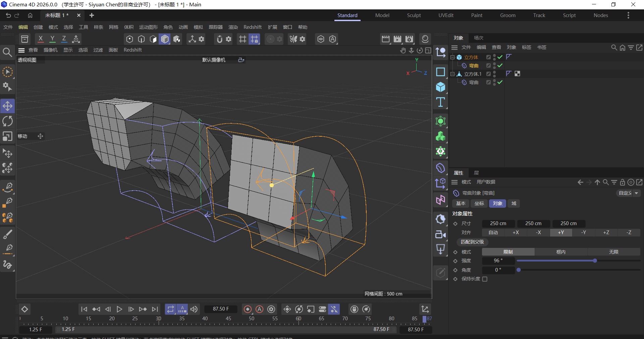The height and width of the screenshot is (339, 644).
Task: Open the render settings clapperboard gear icon
Action: [x=409, y=39]
